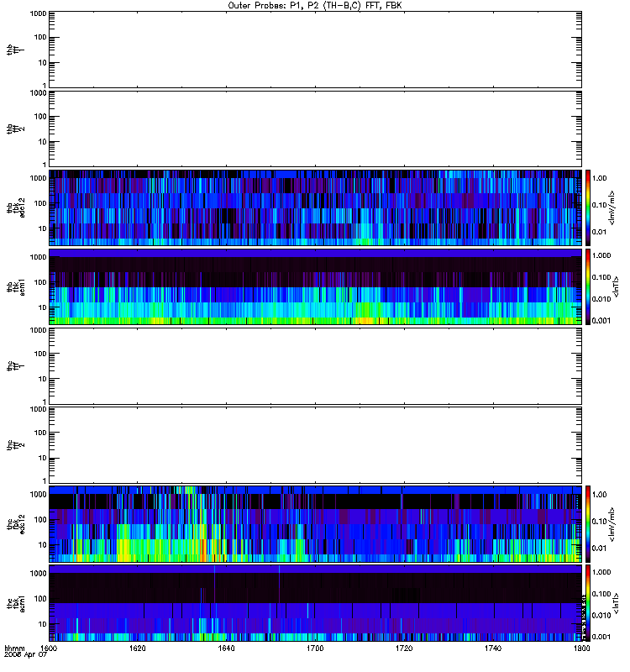Click the '1000' y-axis label of thc fbk edc12
Viewport: 630px width, 672px height.
[38, 494]
